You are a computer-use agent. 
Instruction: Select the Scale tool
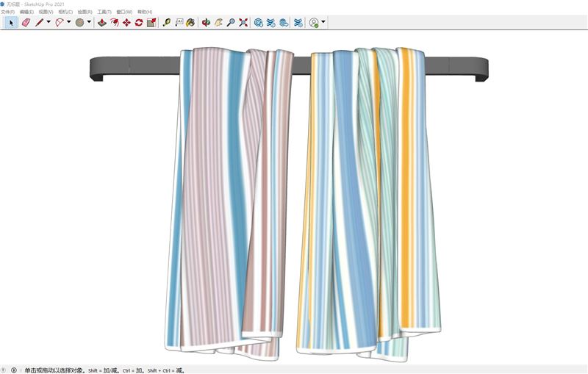click(x=151, y=23)
